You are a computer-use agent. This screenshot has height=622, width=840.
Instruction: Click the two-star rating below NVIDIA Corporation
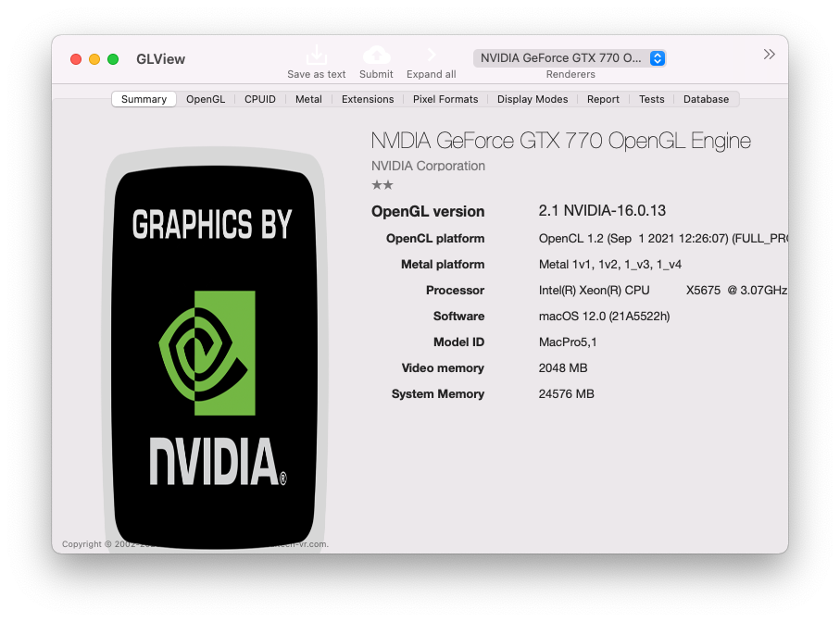382,185
